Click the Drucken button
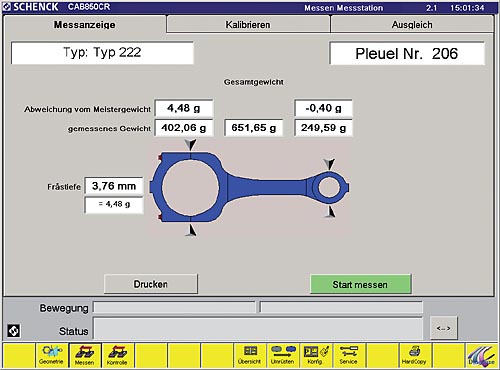 tap(151, 284)
